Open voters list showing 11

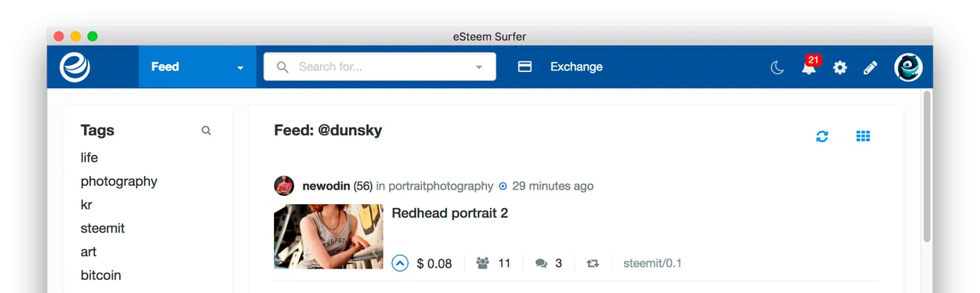point(493,263)
